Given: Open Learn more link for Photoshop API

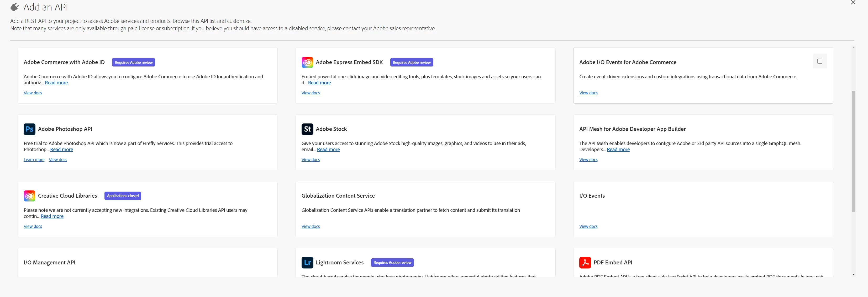Looking at the screenshot, I should click(34, 160).
